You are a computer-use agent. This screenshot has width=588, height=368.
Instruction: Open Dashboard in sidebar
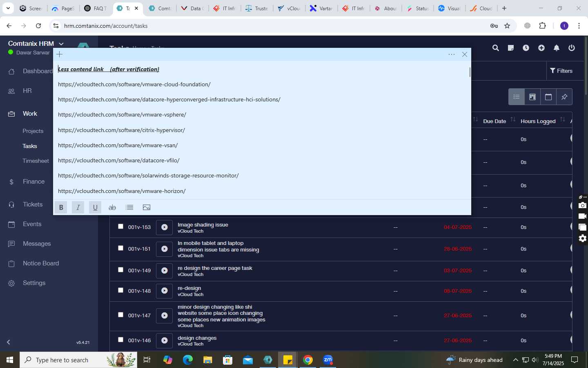pos(38,71)
